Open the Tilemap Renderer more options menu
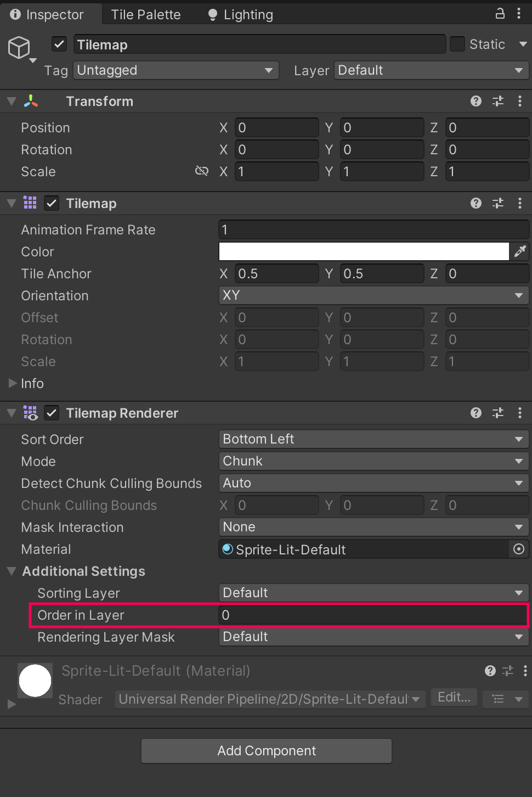The height and width of the screenshot is (797, 532). click(x=519, y=413)
